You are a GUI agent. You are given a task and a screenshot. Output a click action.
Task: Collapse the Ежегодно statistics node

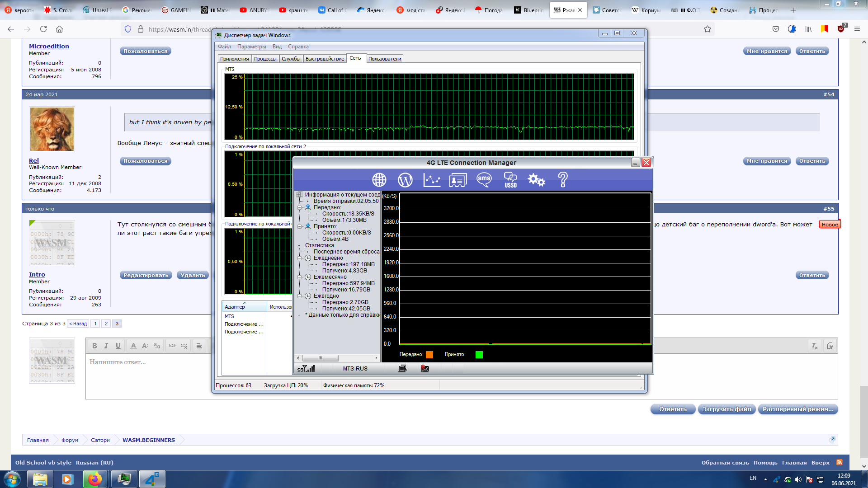[x=299, y=296]
